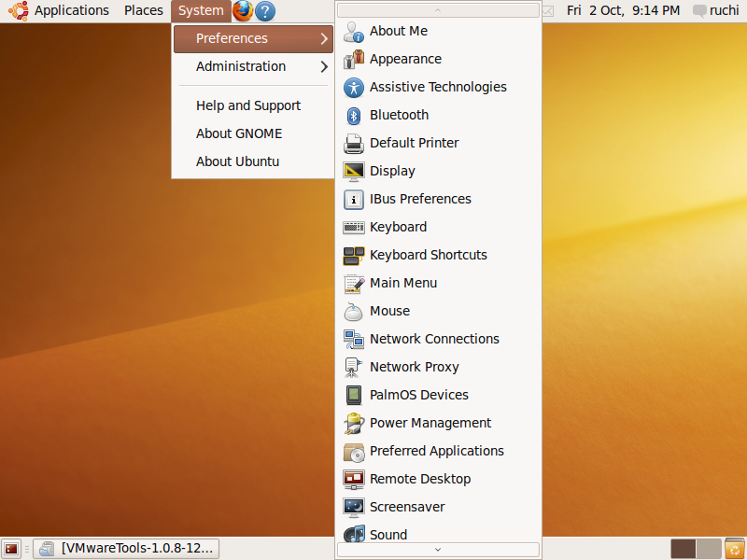Image resolution: width=747 pixels, height=560 pixels.
Task: Click the Appearance icon in Preferences
Action: [354, 60]
